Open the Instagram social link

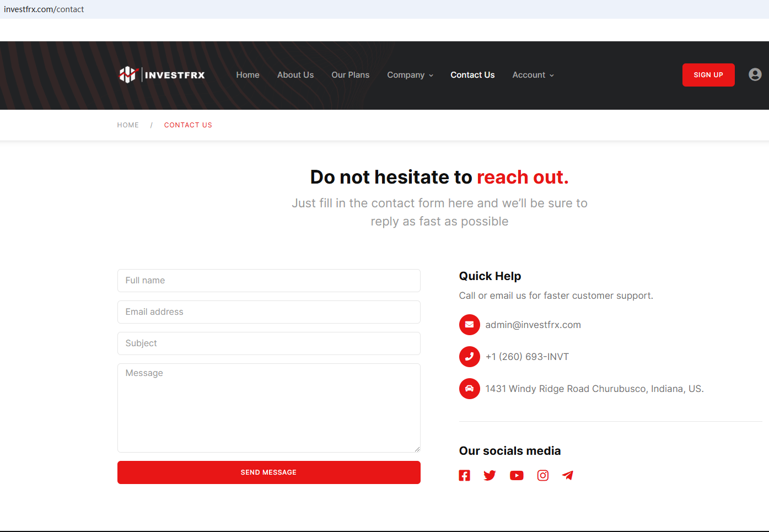(x=543, y=475)
